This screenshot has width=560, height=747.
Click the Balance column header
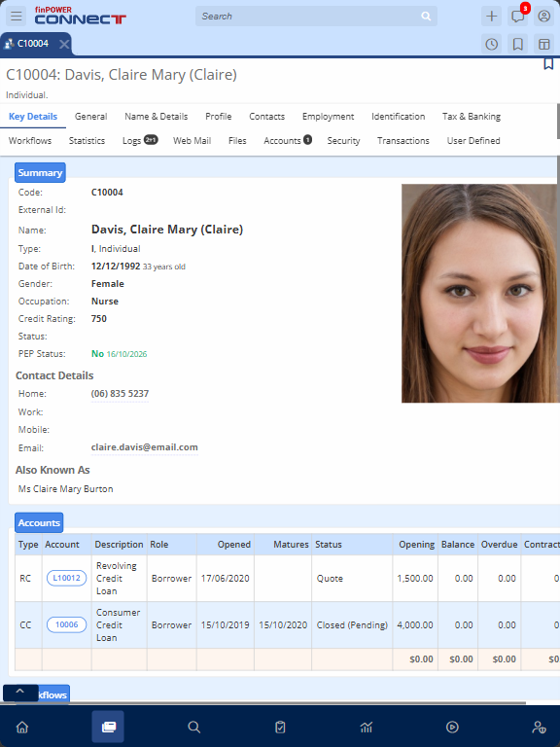click(458, 545)
